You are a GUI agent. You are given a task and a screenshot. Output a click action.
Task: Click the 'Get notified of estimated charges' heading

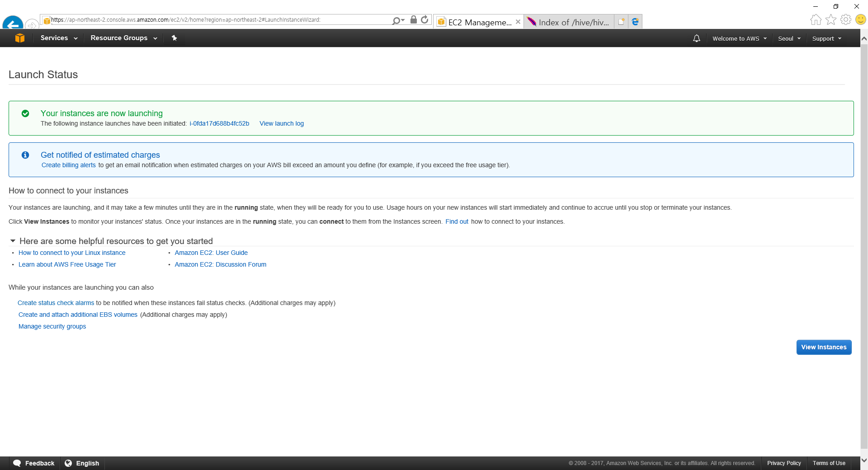coord(100,155)
